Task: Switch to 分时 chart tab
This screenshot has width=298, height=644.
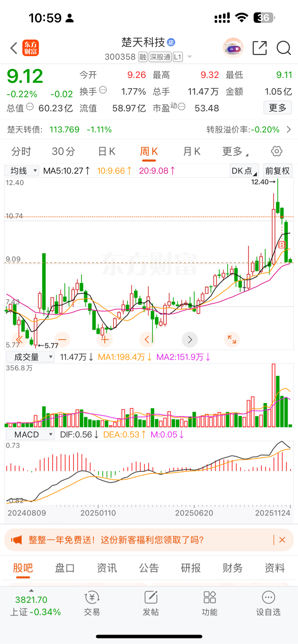Action: click(21, 152)
